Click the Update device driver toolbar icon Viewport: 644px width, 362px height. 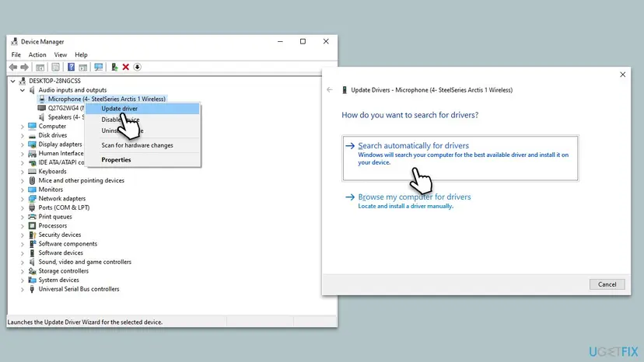click(114, 67)
